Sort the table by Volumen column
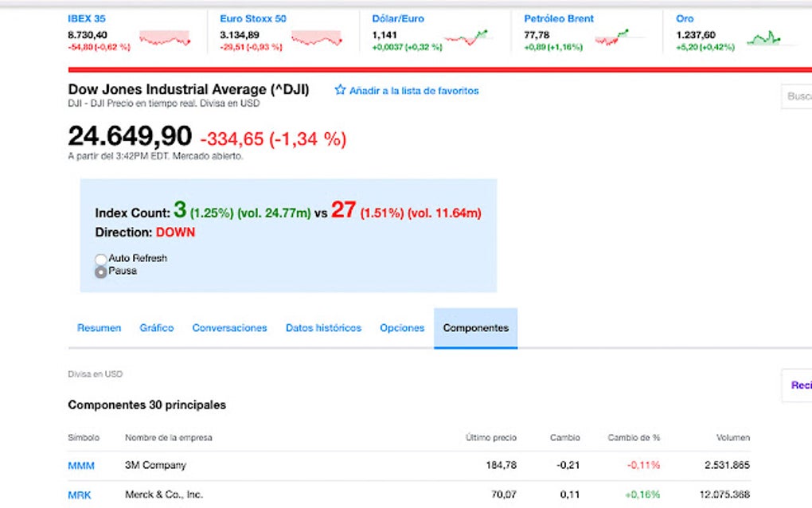812x508 pixels. click(x=732, y=437)
